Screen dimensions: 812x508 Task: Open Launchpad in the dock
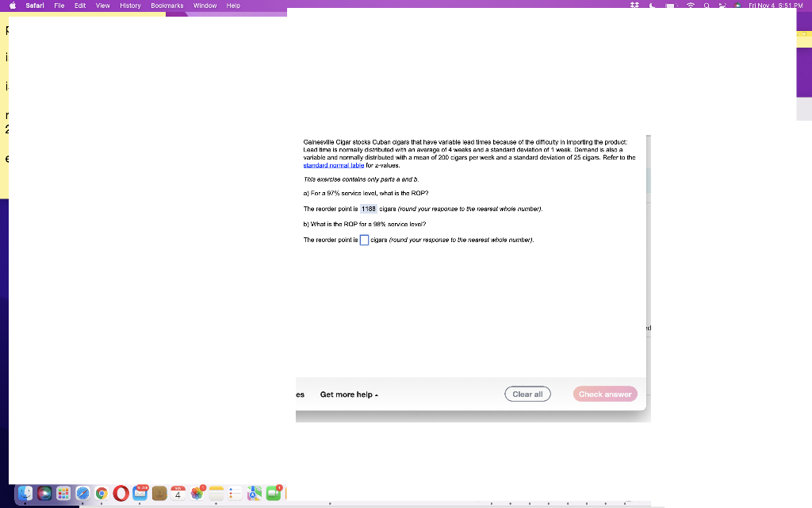(x=63, y=493)
